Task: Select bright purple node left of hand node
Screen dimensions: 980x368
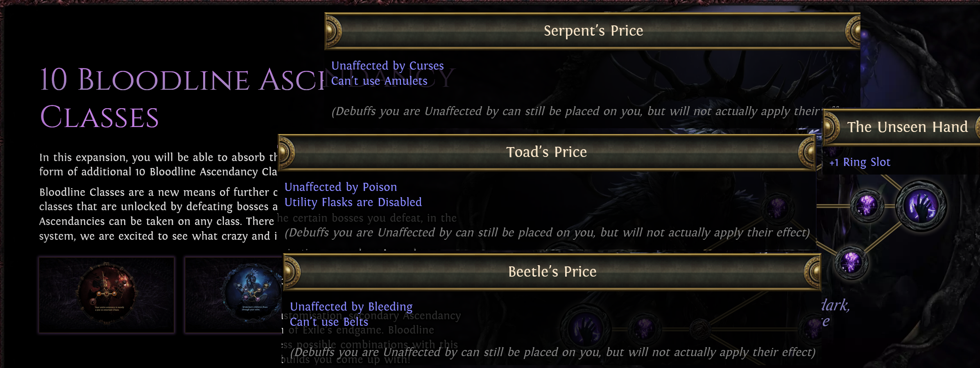Action: point(867,205)
